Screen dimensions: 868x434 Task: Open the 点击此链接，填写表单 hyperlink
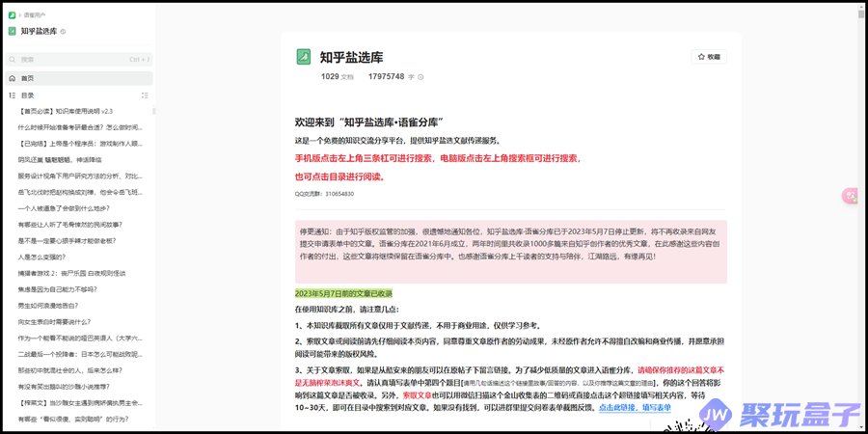(635, 407)
